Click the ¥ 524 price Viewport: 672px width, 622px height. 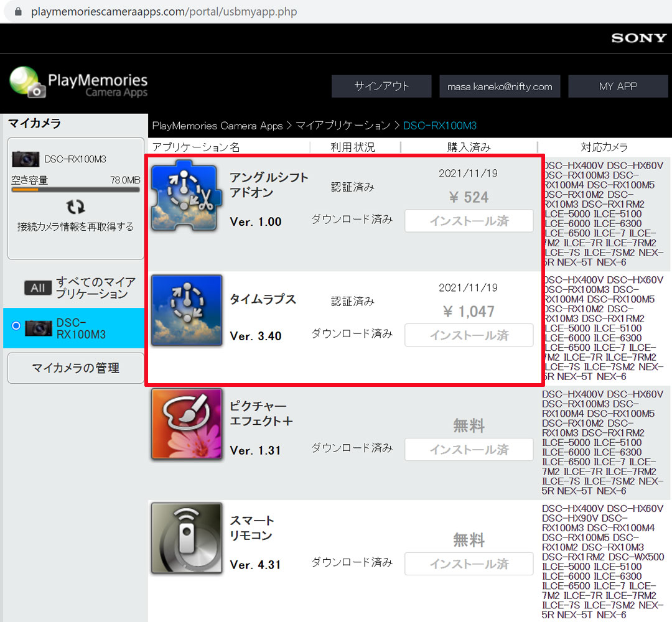tap(469, 197)
